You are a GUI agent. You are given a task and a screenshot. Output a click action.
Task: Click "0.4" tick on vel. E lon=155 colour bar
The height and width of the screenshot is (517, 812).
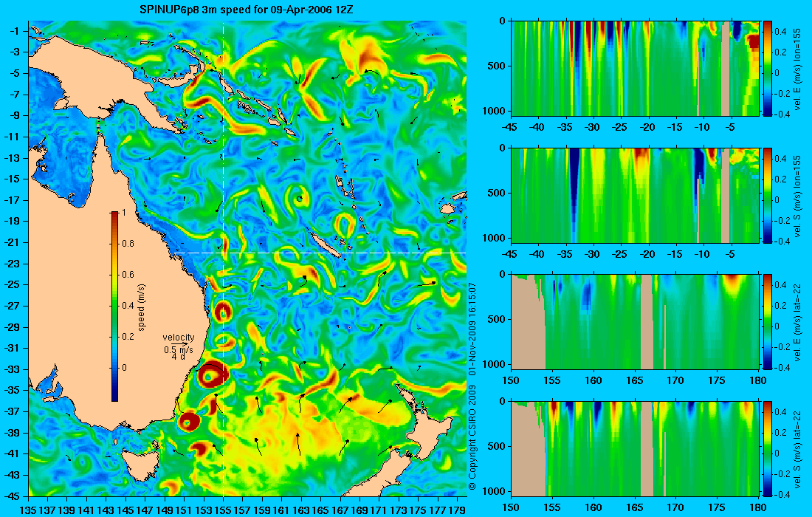pyautogui.click(x=780, y=31)
